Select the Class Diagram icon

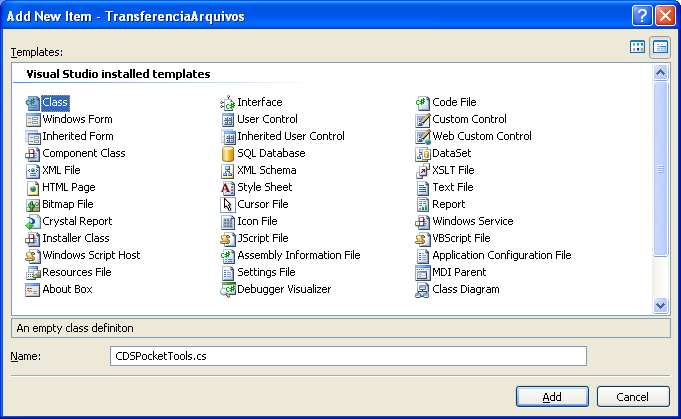[423, 290]
